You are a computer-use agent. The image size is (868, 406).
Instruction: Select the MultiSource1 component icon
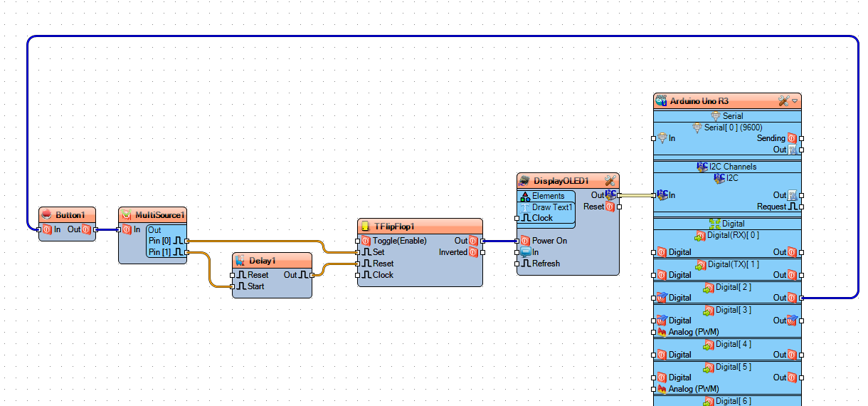coord(127,215)
